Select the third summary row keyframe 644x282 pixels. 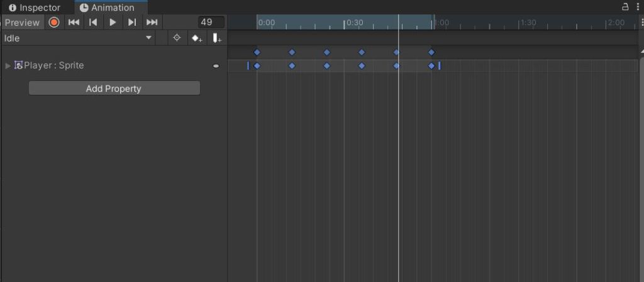point(327,52)
